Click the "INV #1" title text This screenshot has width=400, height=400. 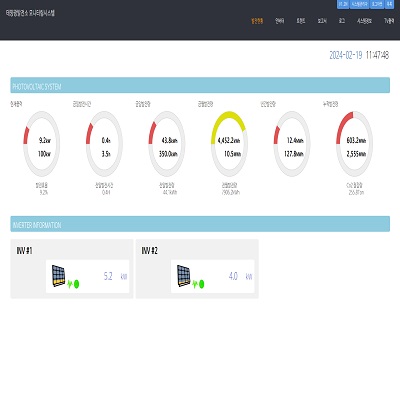coord(25,251)
